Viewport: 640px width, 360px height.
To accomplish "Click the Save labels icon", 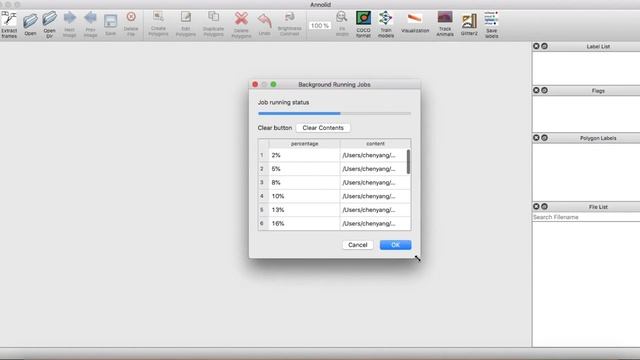I will 491,24.
